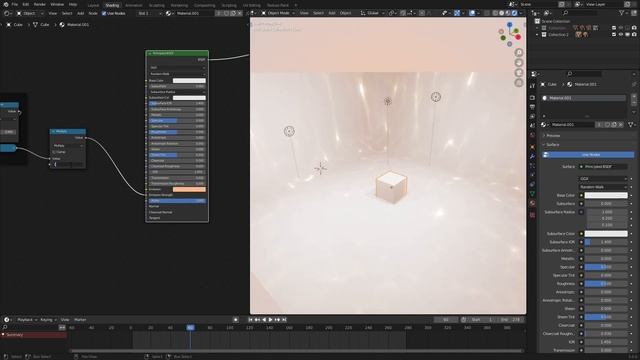Open the Object shader type dropdown in node editor

(29, 13)
